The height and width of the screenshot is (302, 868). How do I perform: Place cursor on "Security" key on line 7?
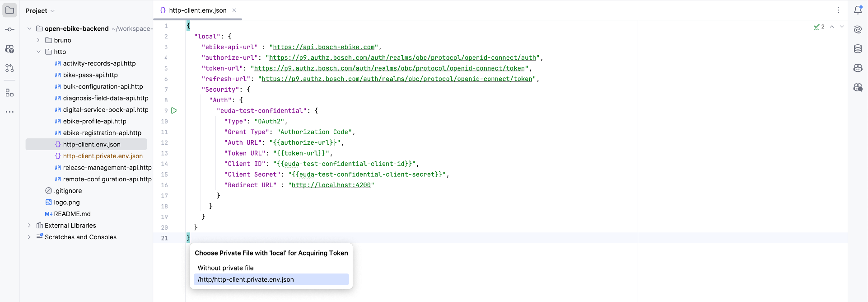pyautogui.click(x=220, y=90)
